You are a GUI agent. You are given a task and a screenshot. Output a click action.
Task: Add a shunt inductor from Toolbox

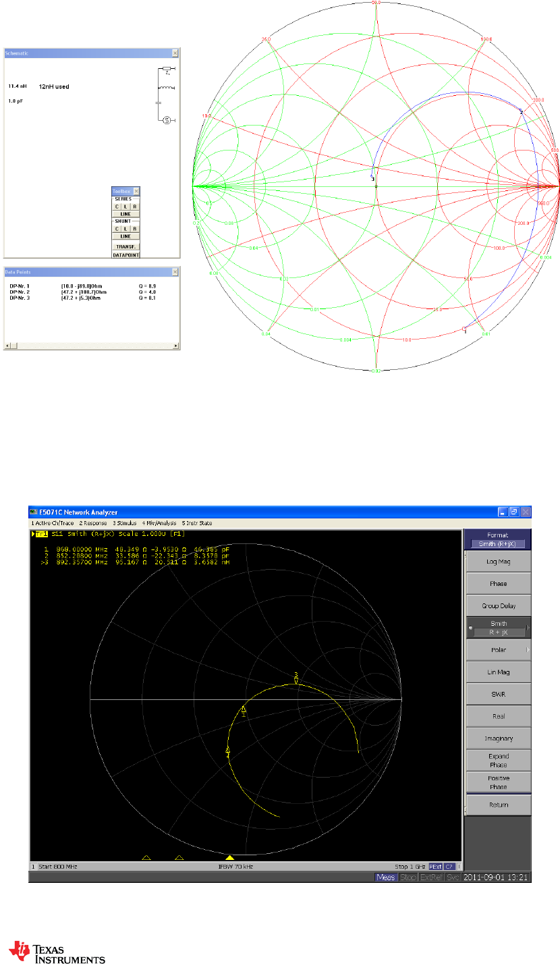click(x=125, y=229)
